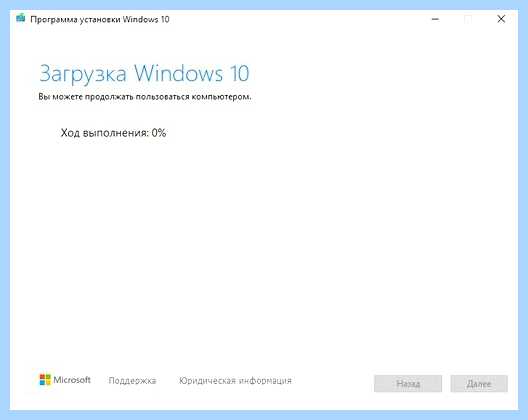Close the Windows 10 Setup window
This screenshot has height=420, width=528.
[x=501, y=19]
